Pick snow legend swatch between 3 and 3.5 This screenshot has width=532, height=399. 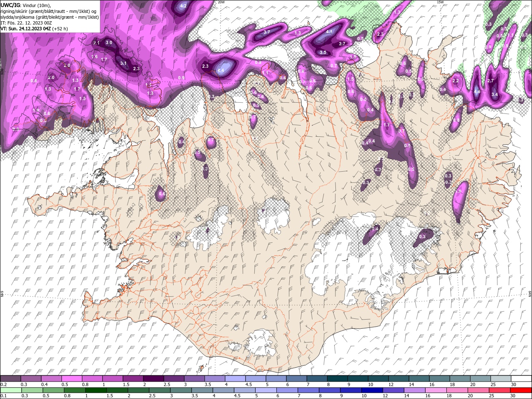click(195, 379)
